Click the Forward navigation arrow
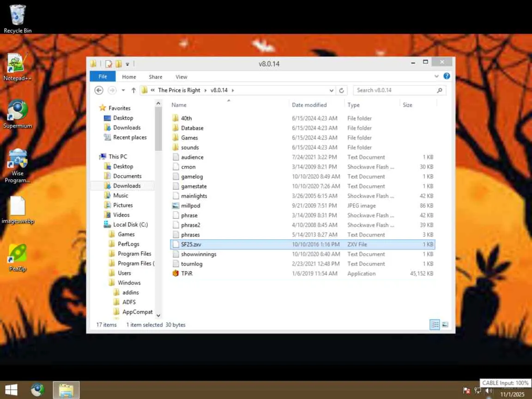This screenshot has height=399, width=532. [x=112, y=90]
